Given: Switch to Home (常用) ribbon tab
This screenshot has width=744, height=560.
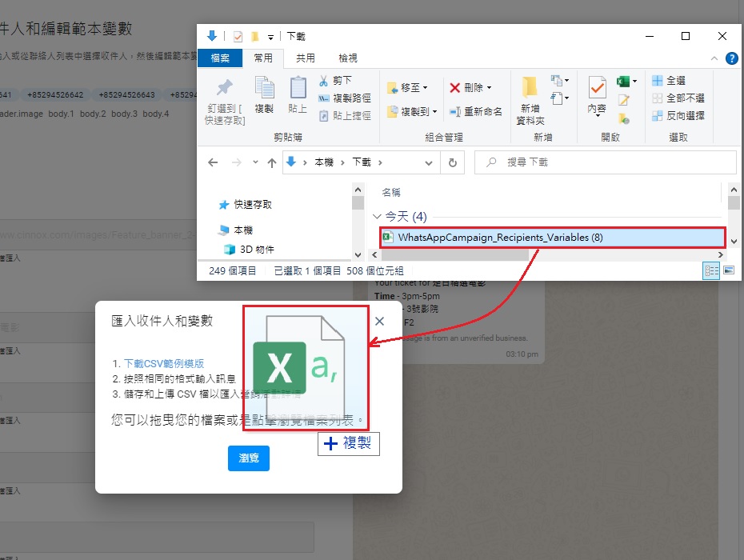Looking at the screenshot, I should tap(263, 58).
